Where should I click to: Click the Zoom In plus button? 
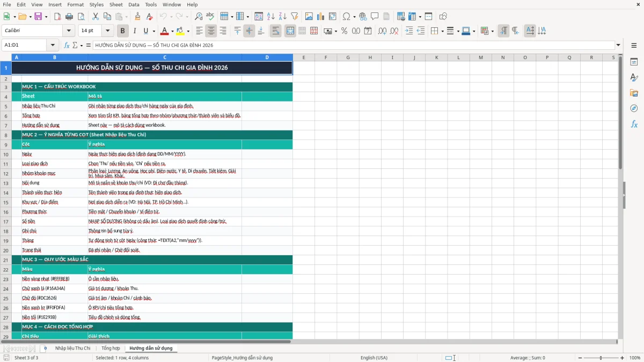622,358
